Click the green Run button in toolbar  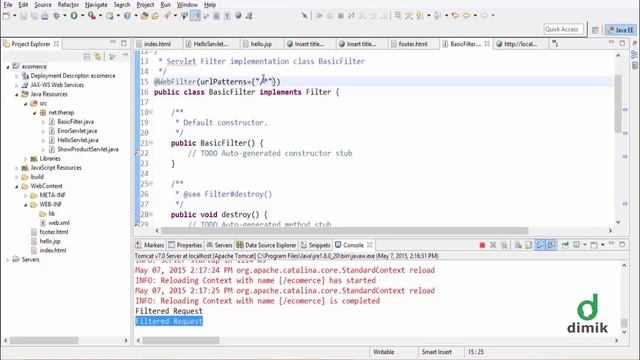74,16
